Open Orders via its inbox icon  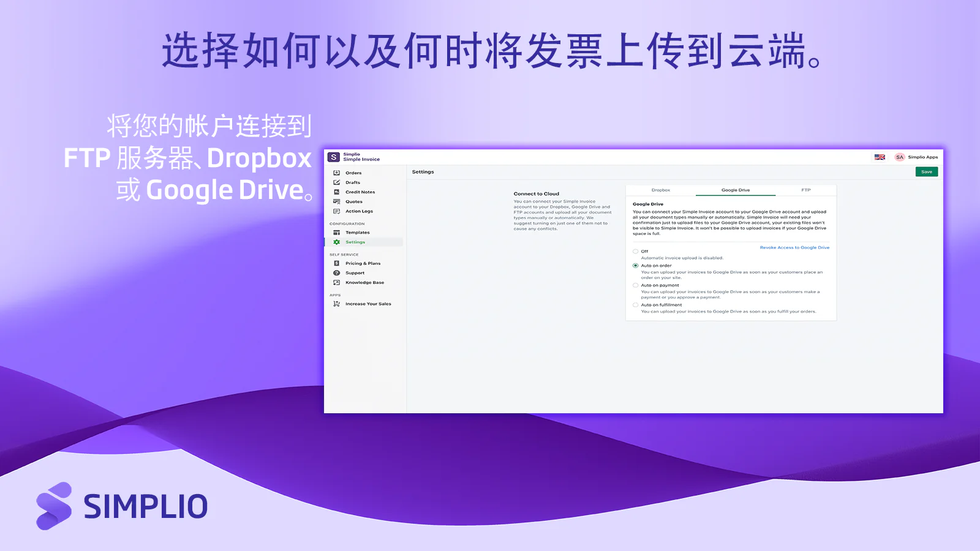[336, 173]
